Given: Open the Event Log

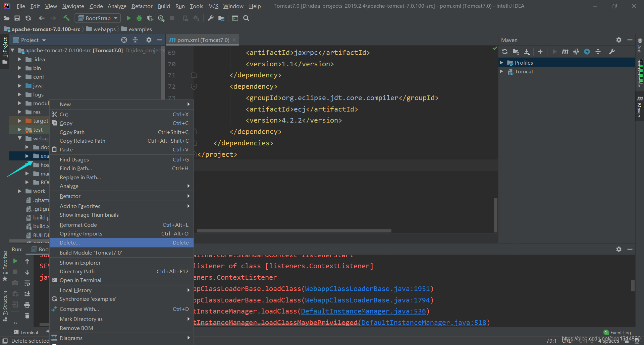Looking at the screenshot, I should coord(617,333).
